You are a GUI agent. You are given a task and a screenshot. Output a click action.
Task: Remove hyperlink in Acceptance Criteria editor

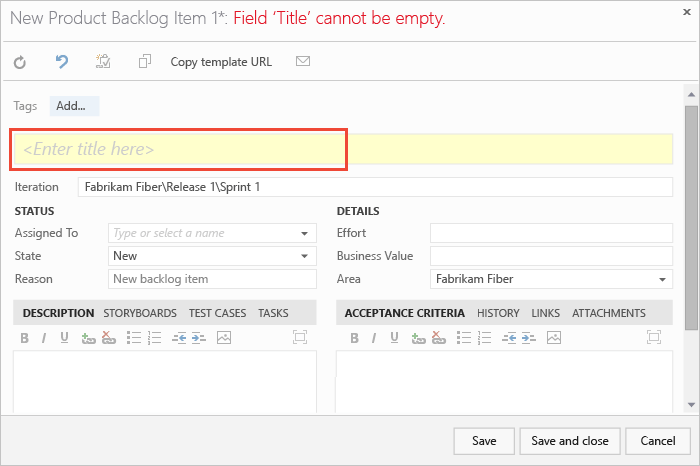(x=438, y=337)
